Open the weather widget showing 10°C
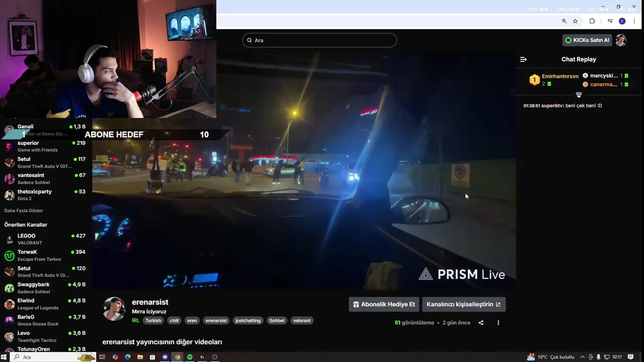 pyautogui.click(x=550, y=357)
